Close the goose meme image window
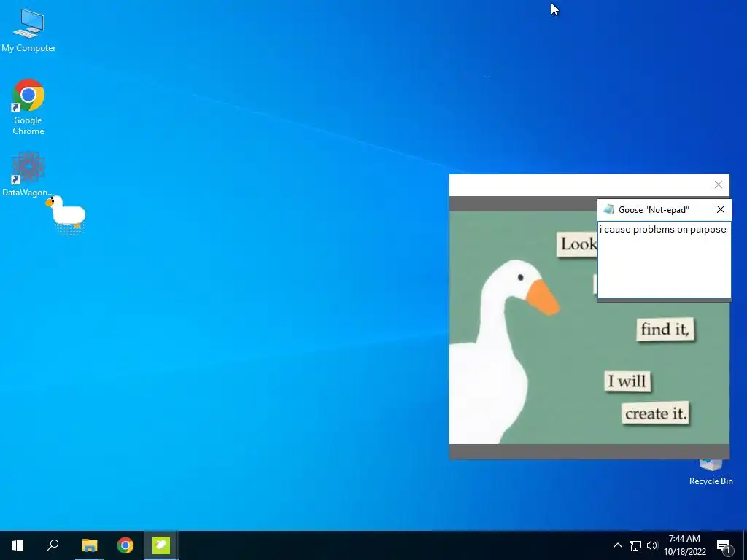Image resolution: width=747 pixels, height=560 pixels. (x=719, y=184)
